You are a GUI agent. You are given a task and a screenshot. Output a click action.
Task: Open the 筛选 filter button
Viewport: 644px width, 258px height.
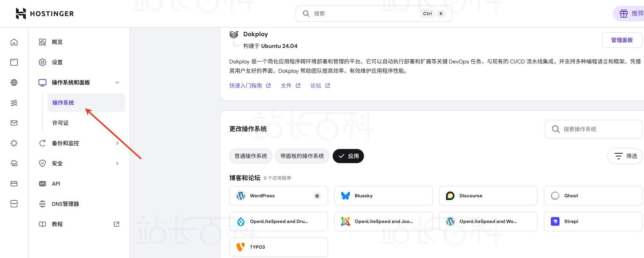pos(625,156)
